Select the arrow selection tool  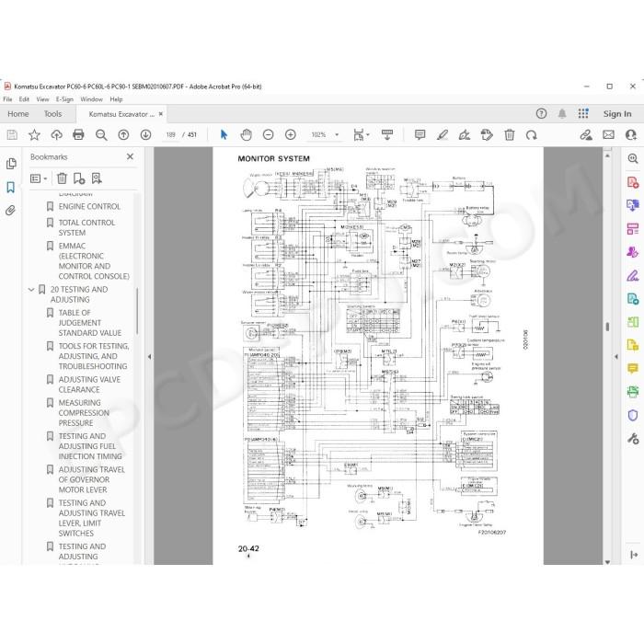(224, 134)
